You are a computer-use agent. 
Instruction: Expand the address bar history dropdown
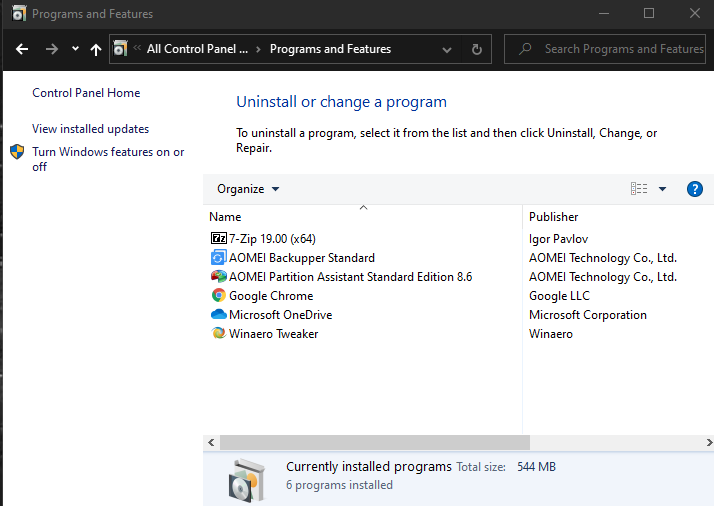[x=447, y=50]
